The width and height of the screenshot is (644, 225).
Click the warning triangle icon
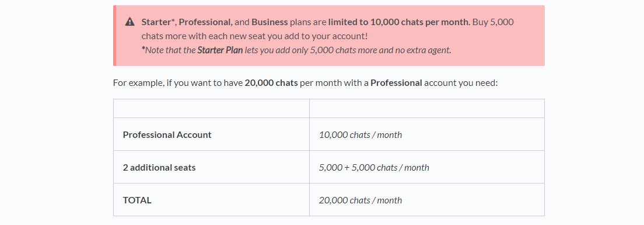(129, 22)
